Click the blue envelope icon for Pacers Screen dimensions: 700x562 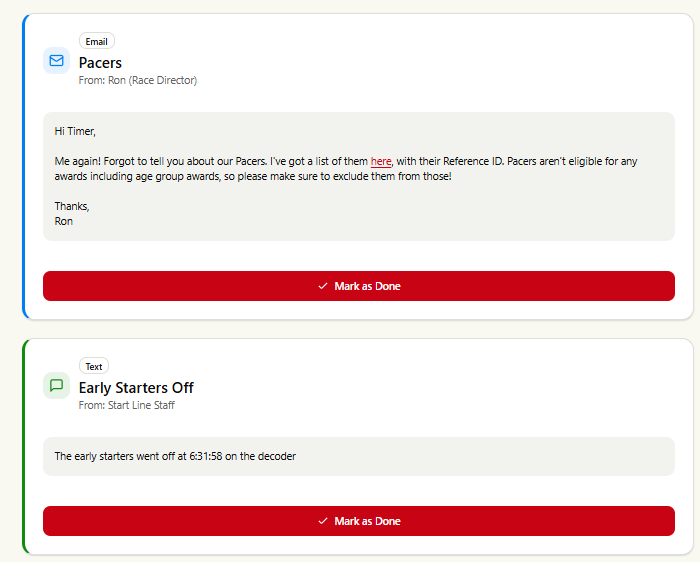tap(56, 60)
